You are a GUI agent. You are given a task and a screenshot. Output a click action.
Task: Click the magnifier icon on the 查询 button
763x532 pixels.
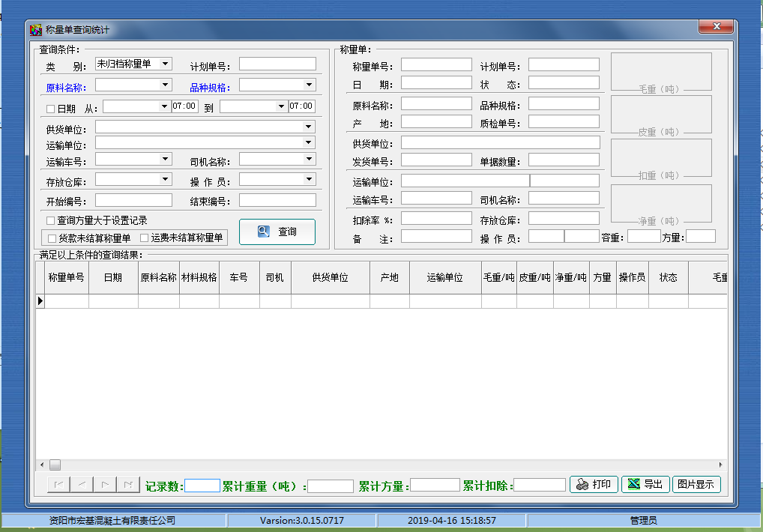pyautogui.click(x=264, y=231)
